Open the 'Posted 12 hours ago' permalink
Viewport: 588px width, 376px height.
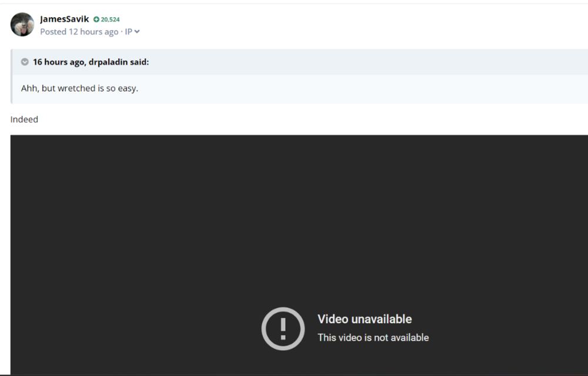[x=79, y=32]
